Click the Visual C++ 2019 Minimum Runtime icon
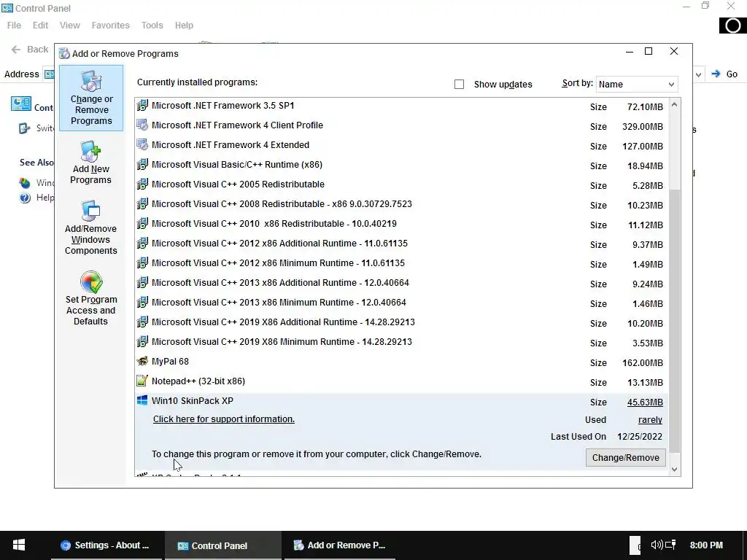The height and width of the screenshot is (560, 747). click(142, 342)
